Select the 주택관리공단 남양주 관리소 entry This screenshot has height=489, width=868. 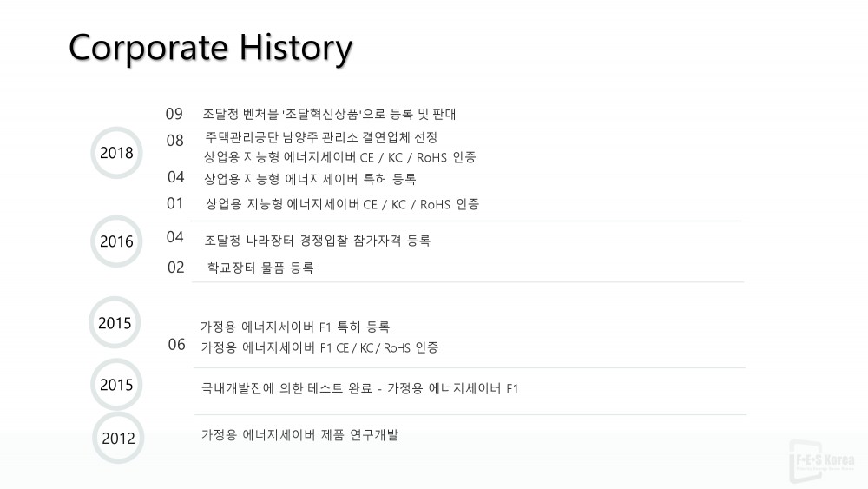[x=321, y=137]
